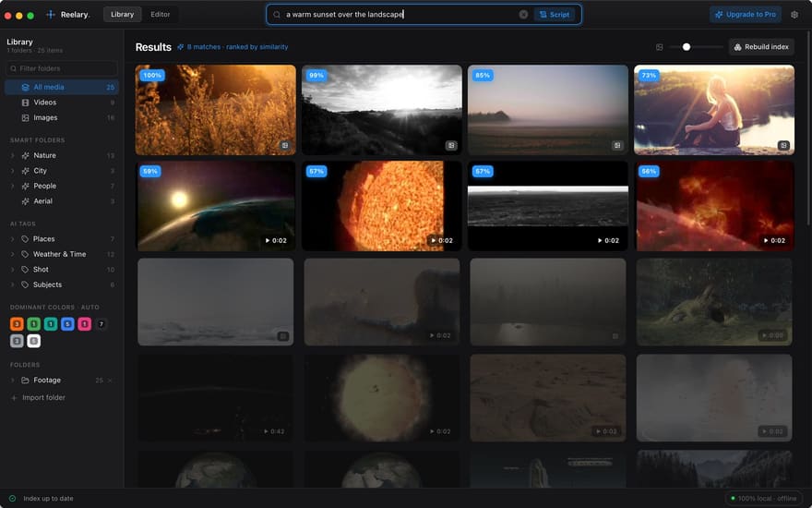Expand the Nature smart folder
Image resolution: width=812 pixels, height=508 pixels.
12,155
